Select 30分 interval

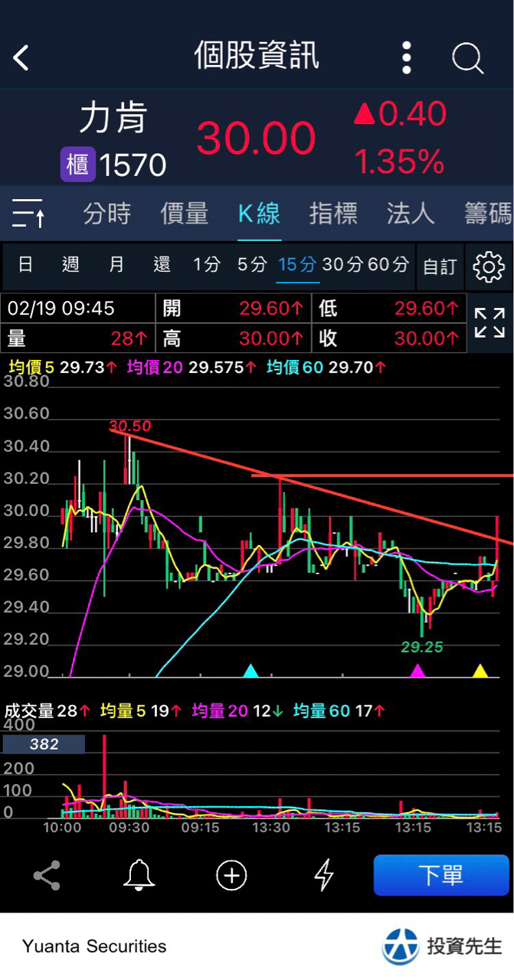point(342,266)
